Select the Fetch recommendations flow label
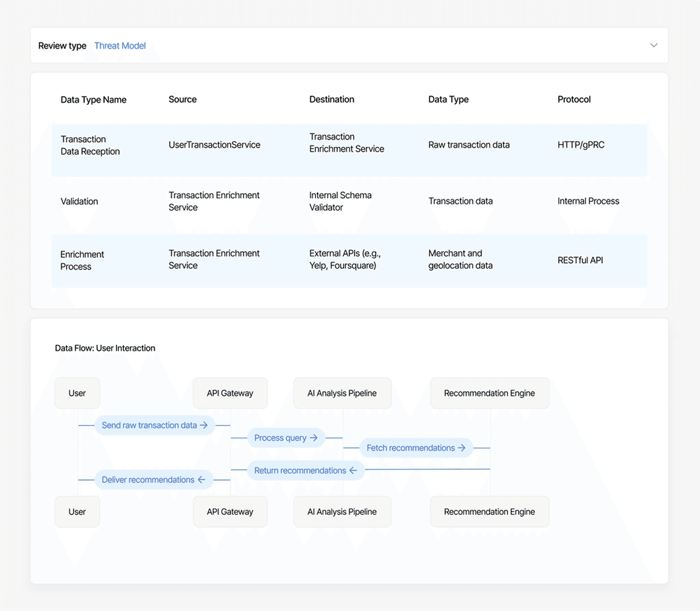 pyautogui.click(x=416, y=448)
